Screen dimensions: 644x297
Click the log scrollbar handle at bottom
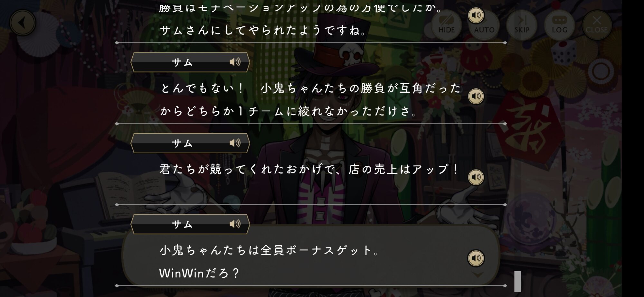coord(517,282)
